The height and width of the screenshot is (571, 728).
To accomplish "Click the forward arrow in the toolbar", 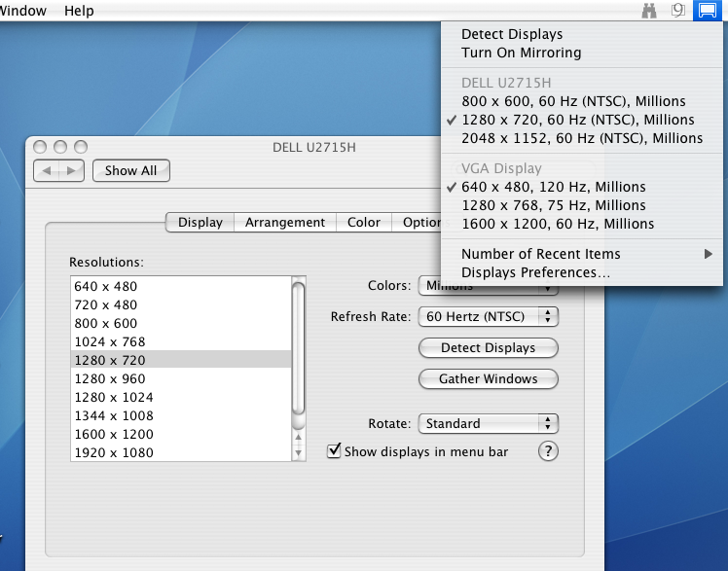I will click(x=71, y=170).
